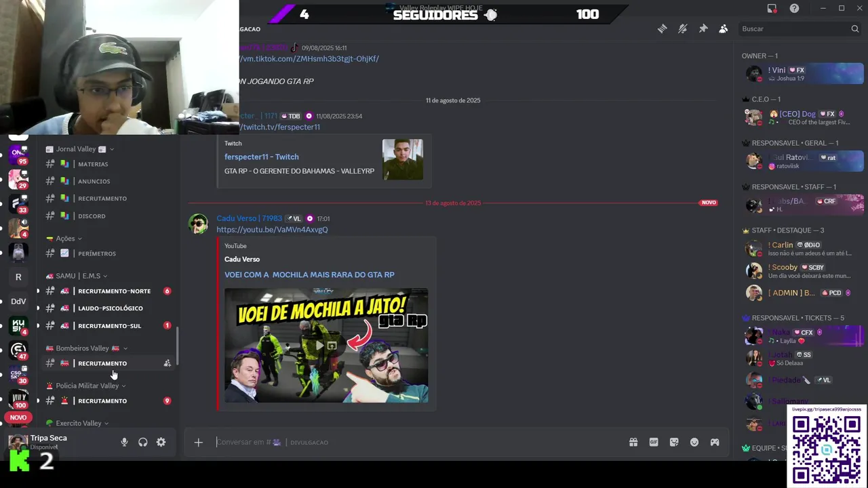Select the DdV server icon

pyautogui.click(x=18, y=301)
